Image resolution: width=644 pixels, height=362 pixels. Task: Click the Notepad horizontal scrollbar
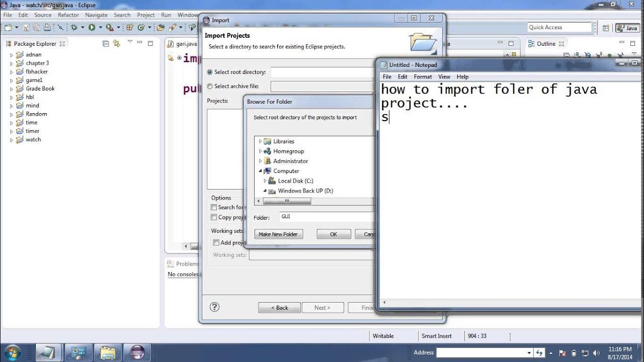510,303
